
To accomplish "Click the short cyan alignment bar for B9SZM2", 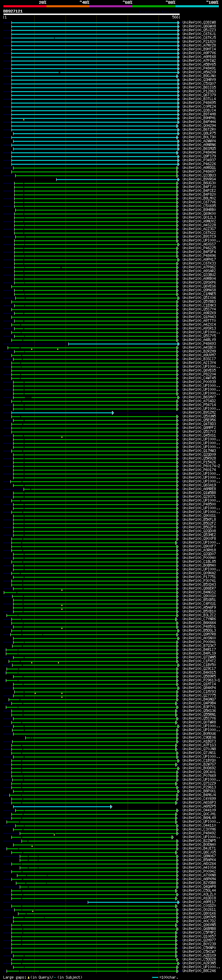I will [x=63, y=412].
